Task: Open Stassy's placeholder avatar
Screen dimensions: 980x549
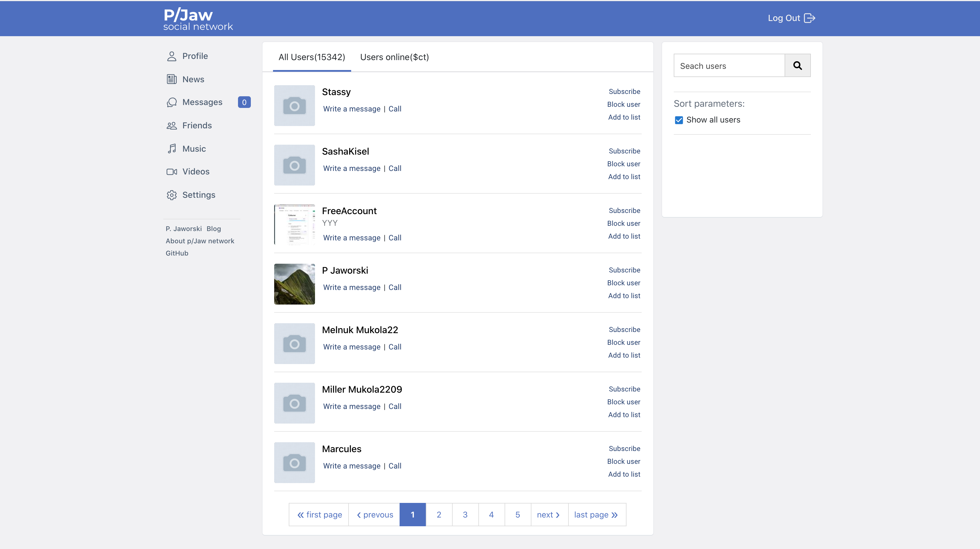Action: [x=294, y=105]
